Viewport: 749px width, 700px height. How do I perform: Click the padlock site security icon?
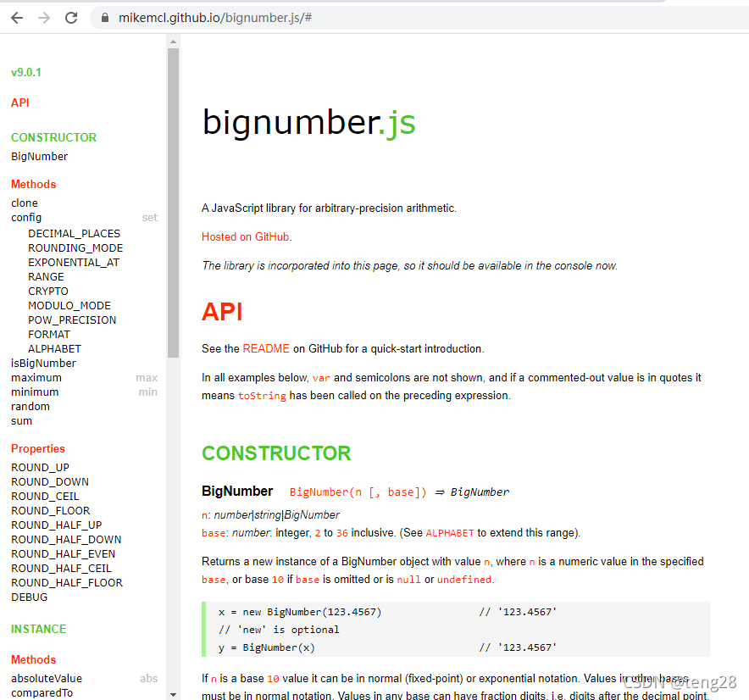coord(103,17)
